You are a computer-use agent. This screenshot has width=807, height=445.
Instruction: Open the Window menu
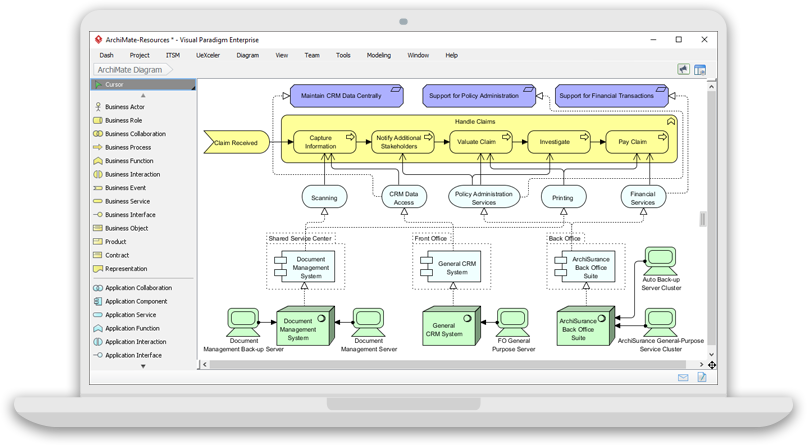click(x=418, y=55)
